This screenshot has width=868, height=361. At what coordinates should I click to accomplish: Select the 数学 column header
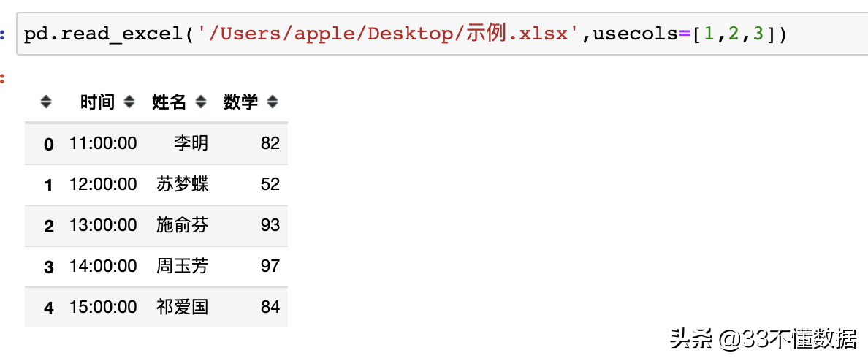pos(241,102)
